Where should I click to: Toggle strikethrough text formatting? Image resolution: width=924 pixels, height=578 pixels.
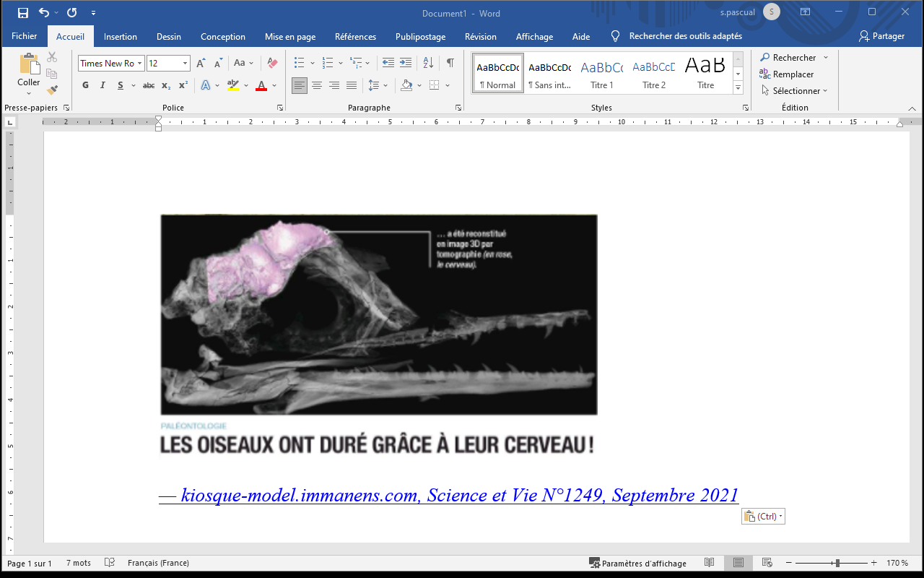[149, 85]
